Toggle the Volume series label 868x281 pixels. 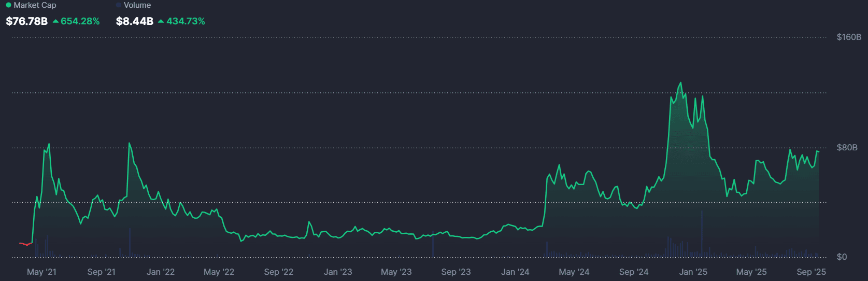(x=137, y=5)
